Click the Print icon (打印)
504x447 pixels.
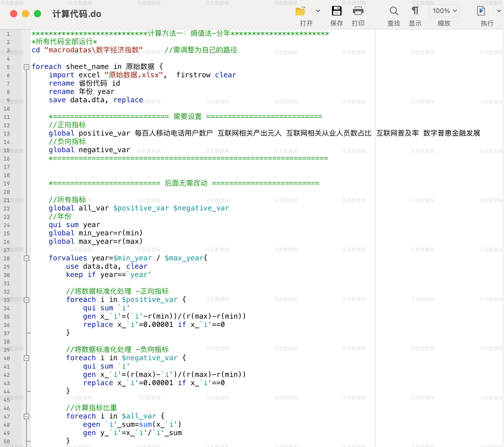click(x=358, y=11)
